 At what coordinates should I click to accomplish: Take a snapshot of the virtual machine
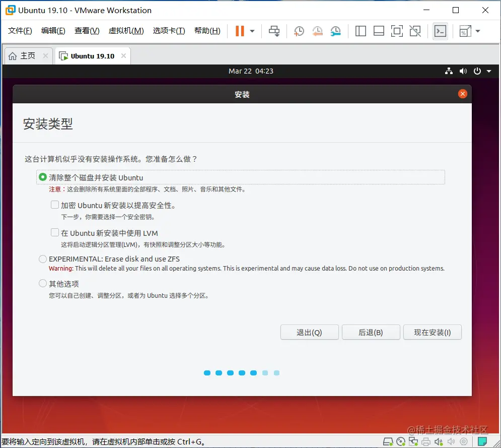299,31
